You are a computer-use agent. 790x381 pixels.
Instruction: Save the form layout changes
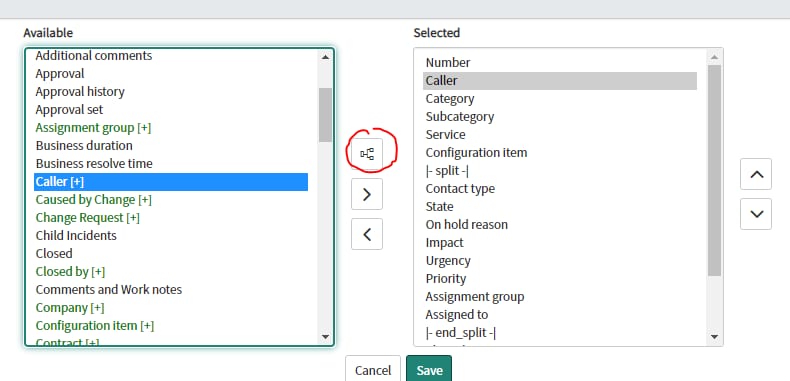429,370
